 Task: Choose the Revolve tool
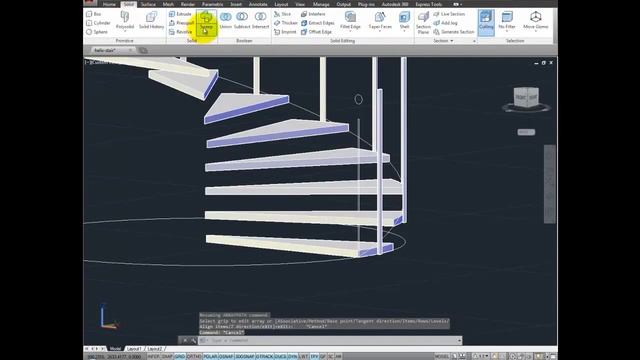point(180,32)
